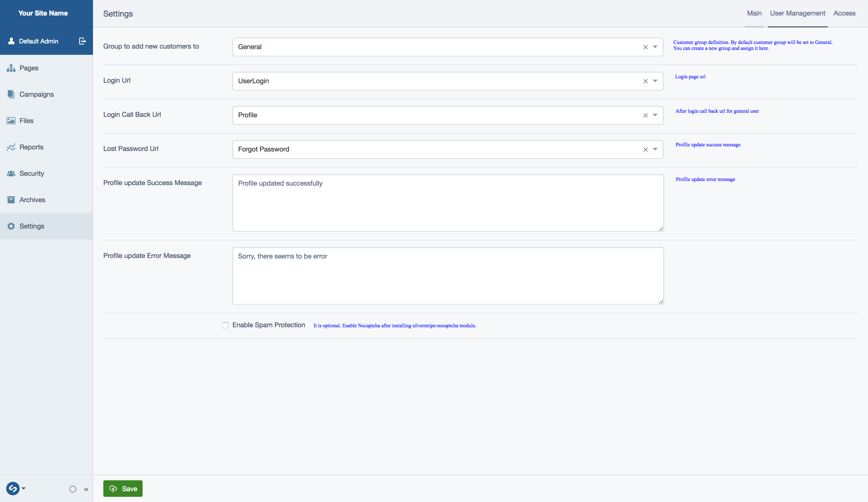The image size is (868, 502).
Task: Open Reports via the chart icon
Action: tap(11, 147)
